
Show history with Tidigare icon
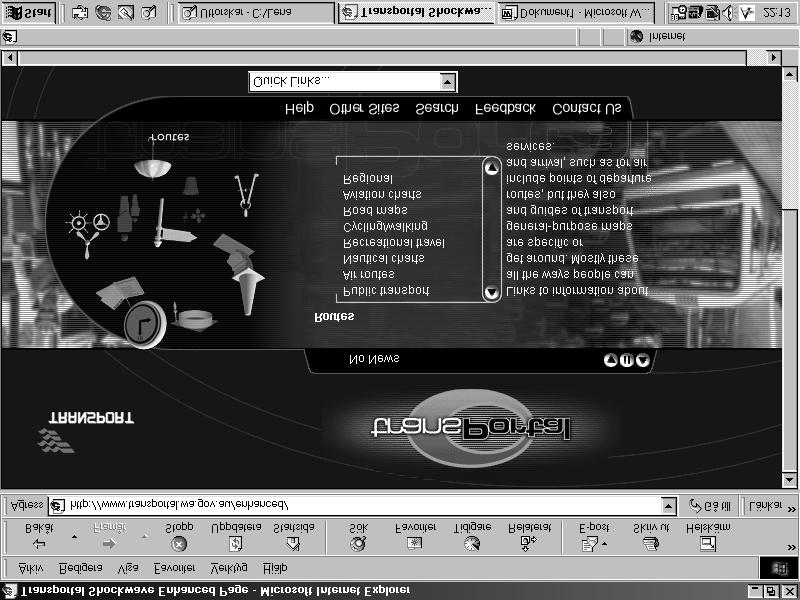click(x=472, y=544)
